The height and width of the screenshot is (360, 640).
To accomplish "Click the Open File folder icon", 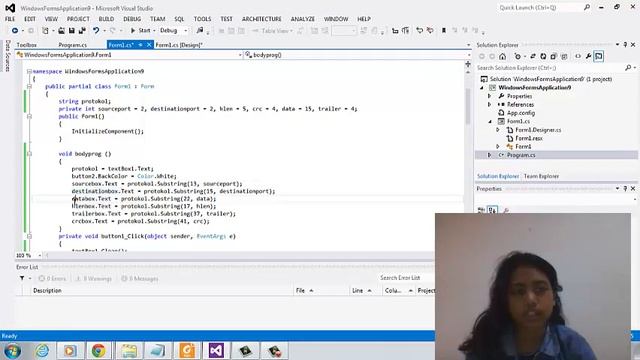I will pos(61,31).
